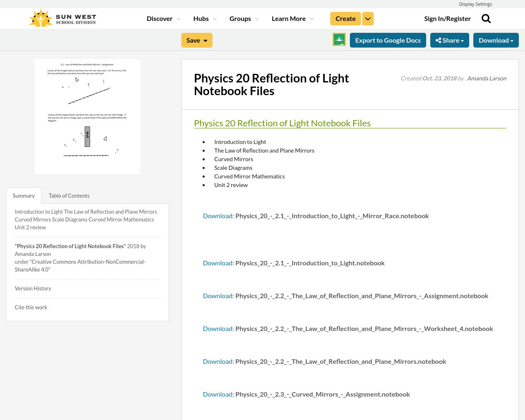Download the Mirror_Race notebook file
Image resolution: width=525 pixels, height=420 pixels.
[218, 215]
